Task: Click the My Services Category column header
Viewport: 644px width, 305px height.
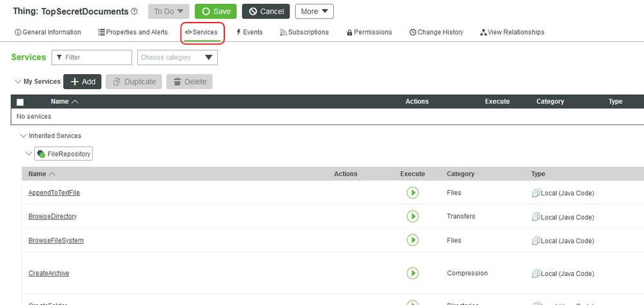Action: tap(550, 101)
